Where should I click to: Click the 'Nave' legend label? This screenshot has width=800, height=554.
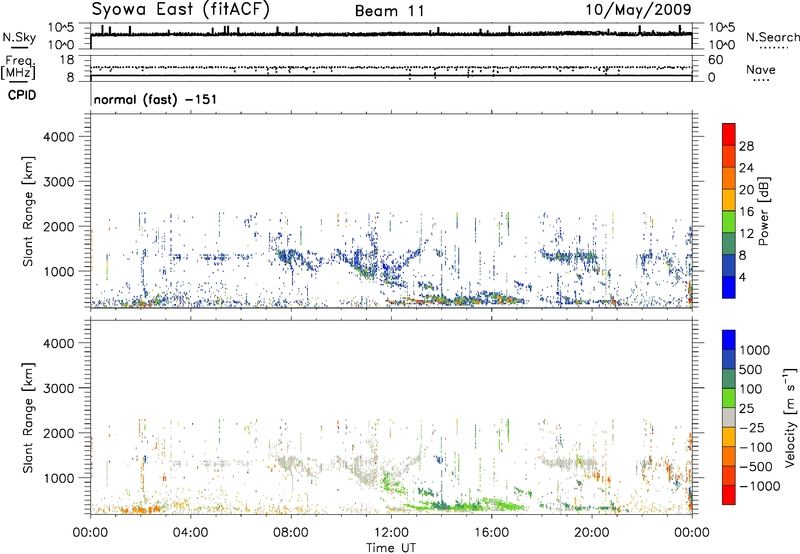point(761,70)
